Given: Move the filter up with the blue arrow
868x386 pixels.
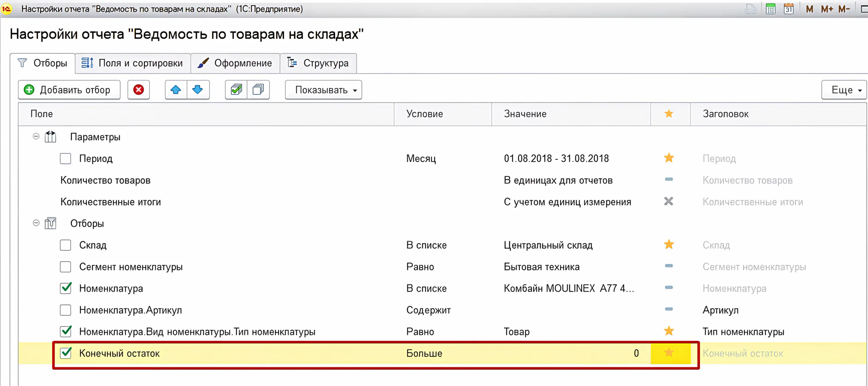Looking at the screenshot, I should tap(176, 90).
